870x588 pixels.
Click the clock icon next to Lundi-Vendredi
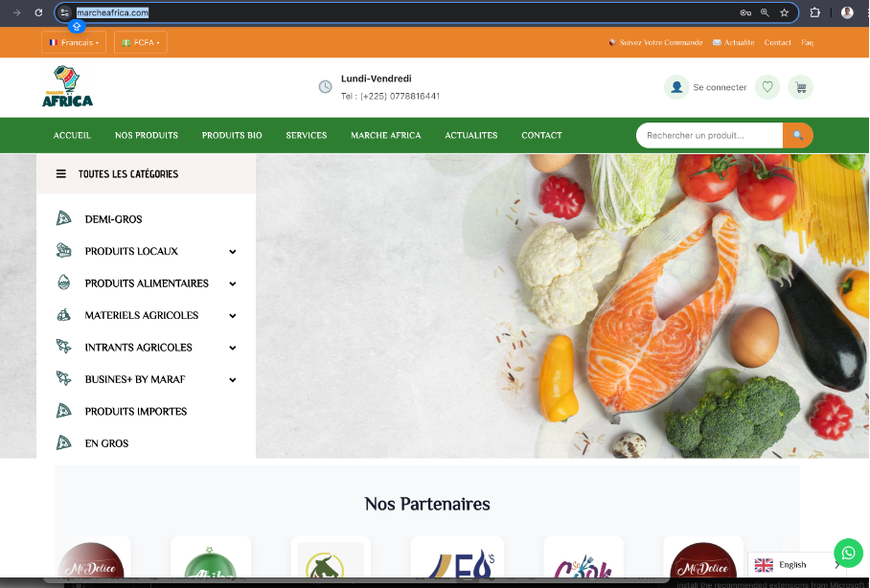324,87
